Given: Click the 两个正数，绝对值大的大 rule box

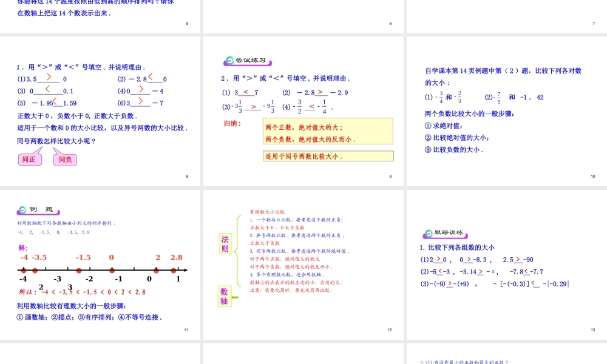Looking at the screenshot, I should click(328, 132).
